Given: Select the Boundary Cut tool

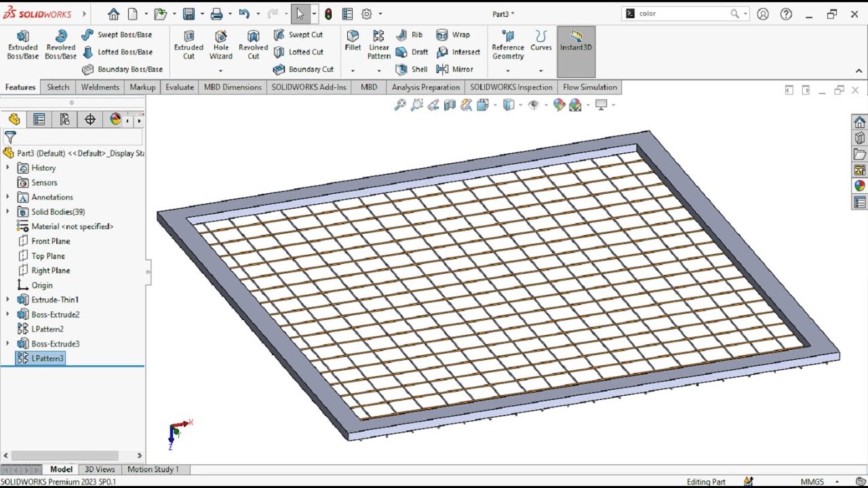Looking at the screenshot, I should 303,69.
